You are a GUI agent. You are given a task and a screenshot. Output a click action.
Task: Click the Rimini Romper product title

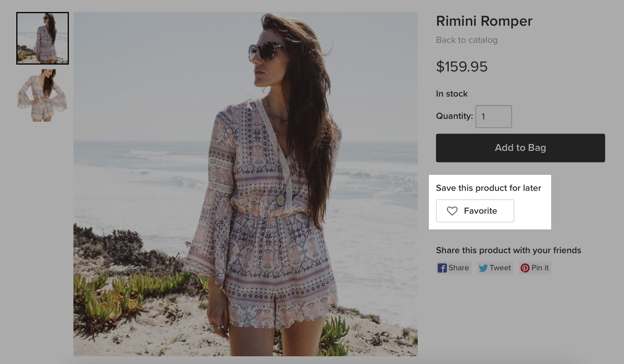(484, 21)
